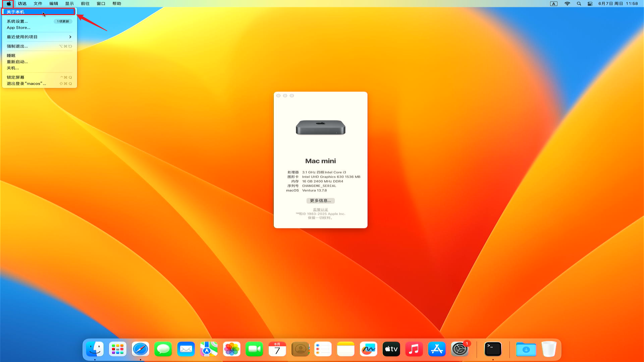Open the 显示 menu
The image size is (644, 362).
click(69, 4)
